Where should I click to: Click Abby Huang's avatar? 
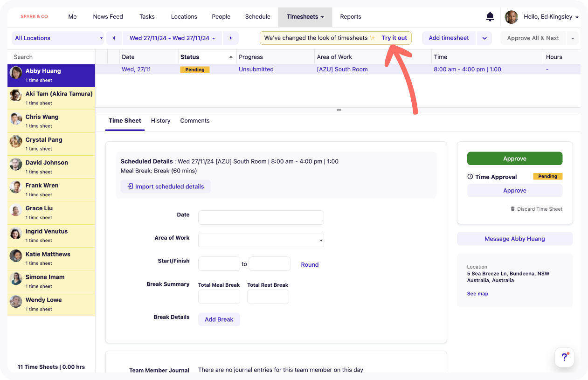[x=16, y=73]
